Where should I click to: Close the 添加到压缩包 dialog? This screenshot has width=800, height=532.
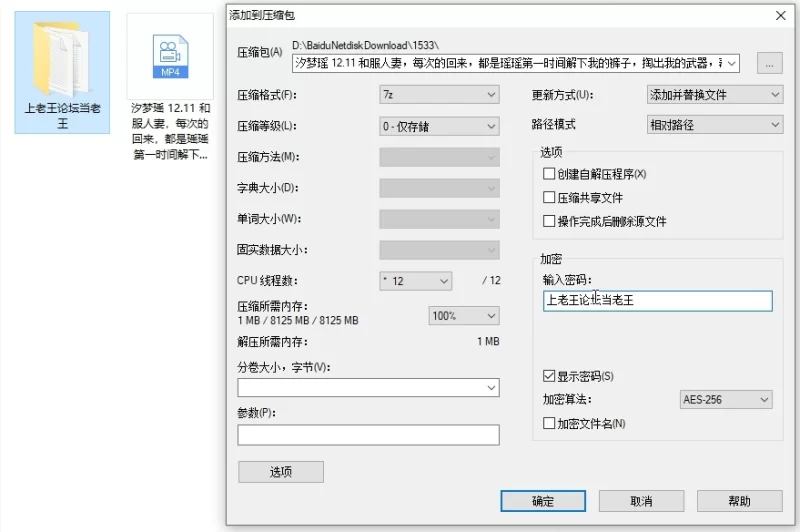click(781, 16)
